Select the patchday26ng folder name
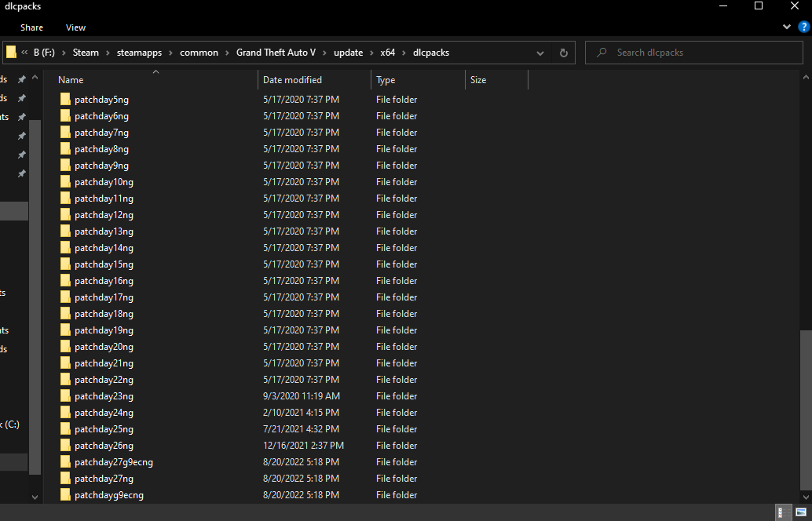 point(104,446)
